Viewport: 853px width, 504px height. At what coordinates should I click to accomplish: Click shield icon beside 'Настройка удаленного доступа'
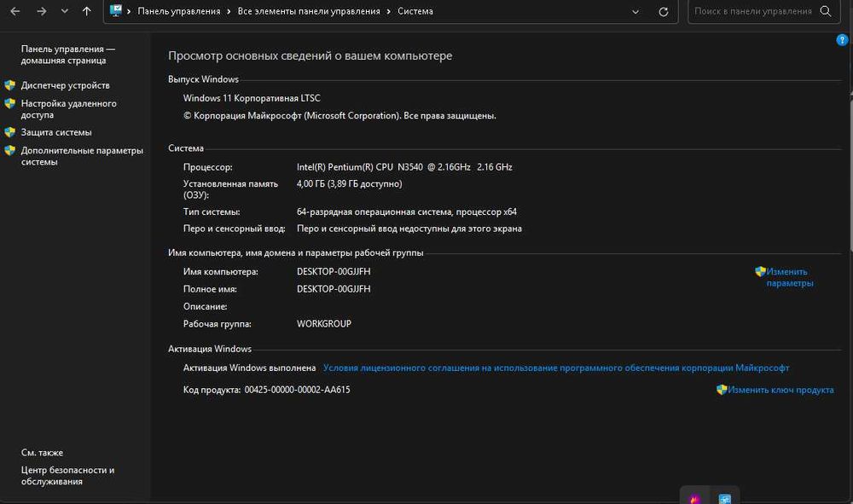9,103
